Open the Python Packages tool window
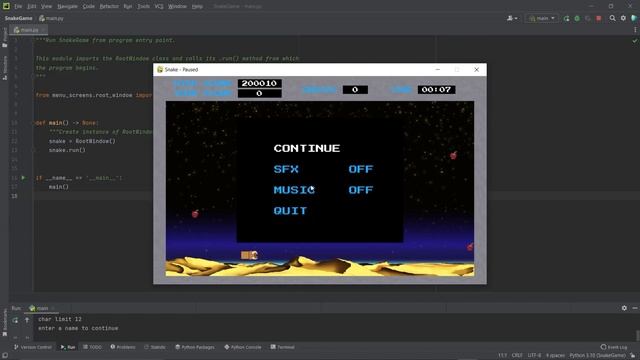 click(x=195, y=347)
